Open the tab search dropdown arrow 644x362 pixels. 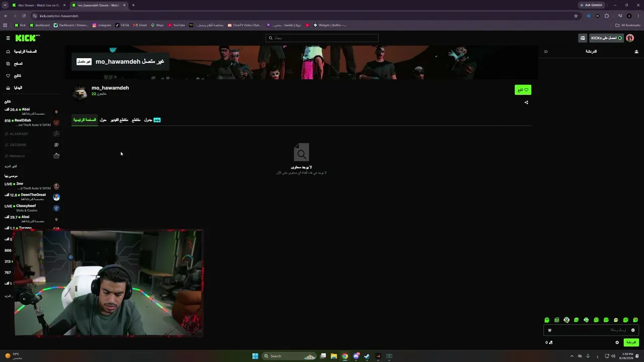[5, 5]
